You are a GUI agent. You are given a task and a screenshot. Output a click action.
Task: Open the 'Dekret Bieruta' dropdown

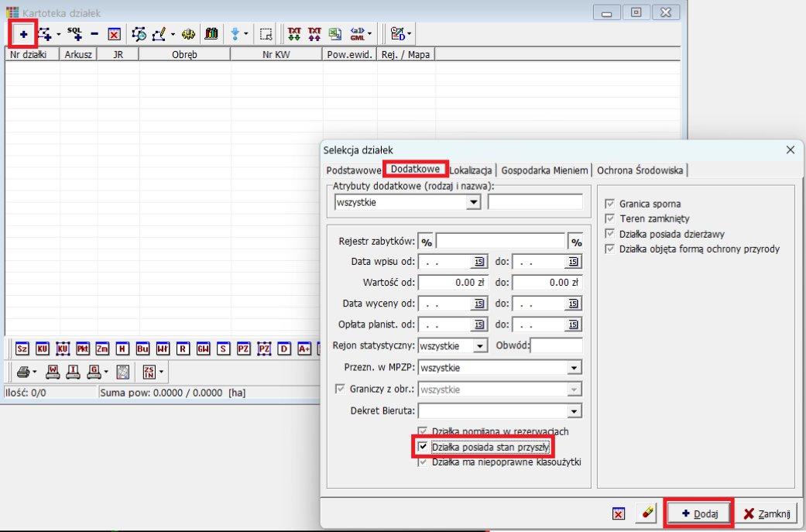pos(574,410)
